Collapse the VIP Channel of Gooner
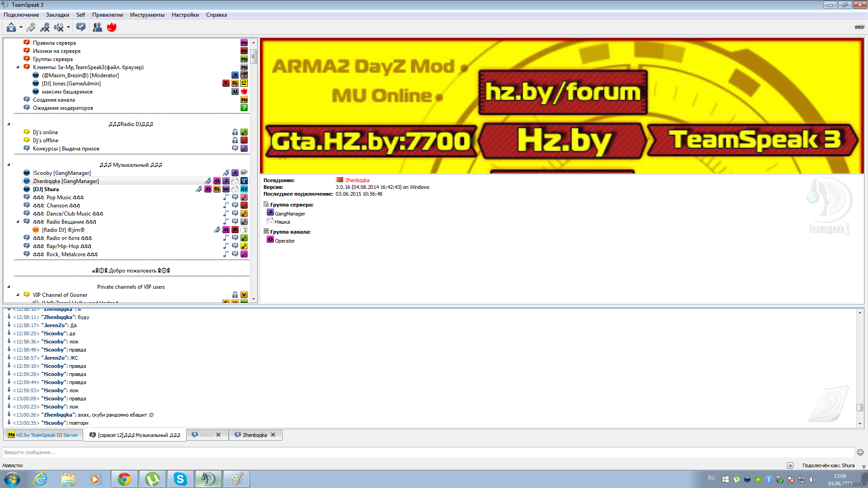Image resolution: width=868 pixels, height=488 pixels. tap(18, 295)
